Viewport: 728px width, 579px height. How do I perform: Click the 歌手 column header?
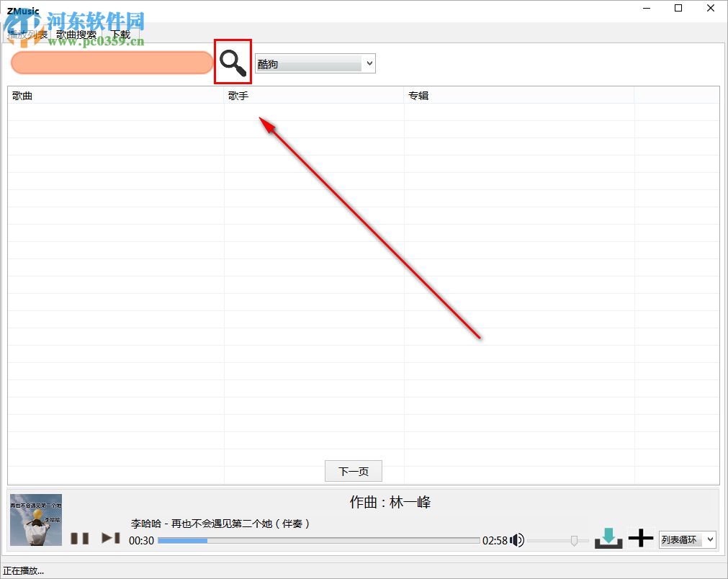coord(238,94)
